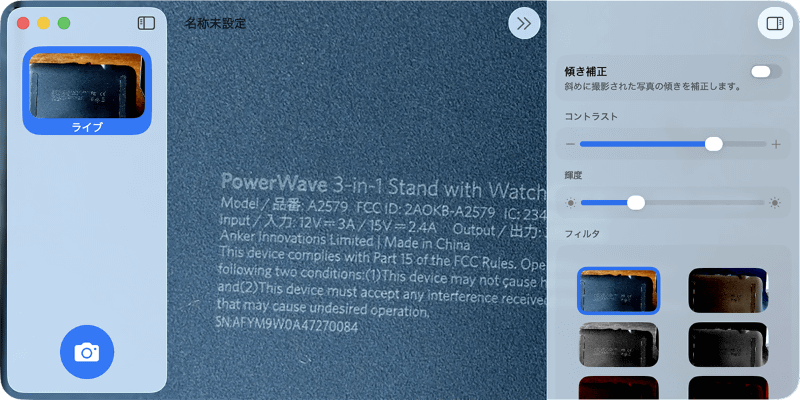The height and width of the screenshot is (400, 800).
Task: Select the grayscale filter thumbnail
Action: 618,344
